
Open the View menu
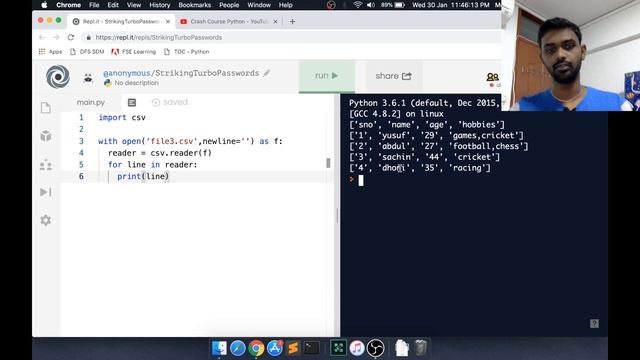pos(134,5)
